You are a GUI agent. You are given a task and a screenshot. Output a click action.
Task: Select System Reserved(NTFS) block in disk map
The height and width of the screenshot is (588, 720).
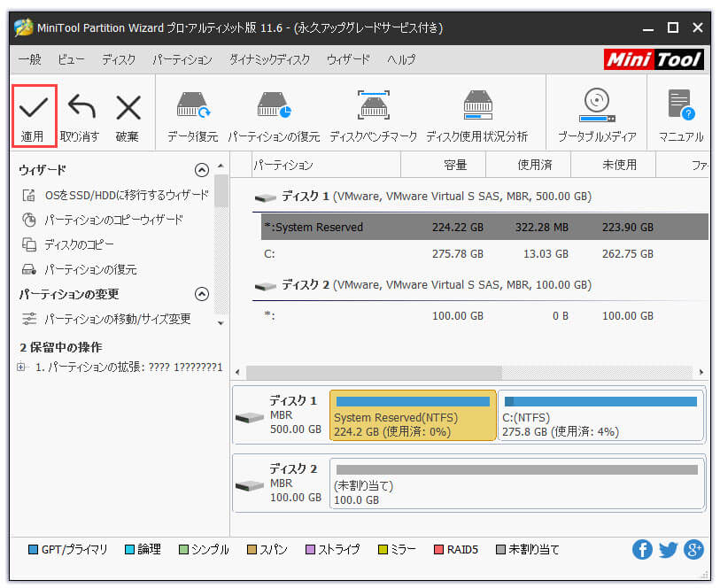413,415
